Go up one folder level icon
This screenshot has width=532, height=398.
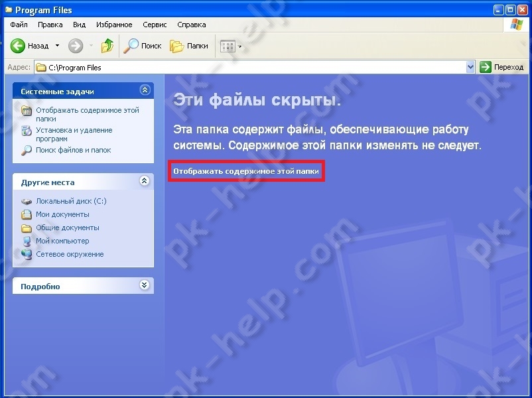pos(107,46)
